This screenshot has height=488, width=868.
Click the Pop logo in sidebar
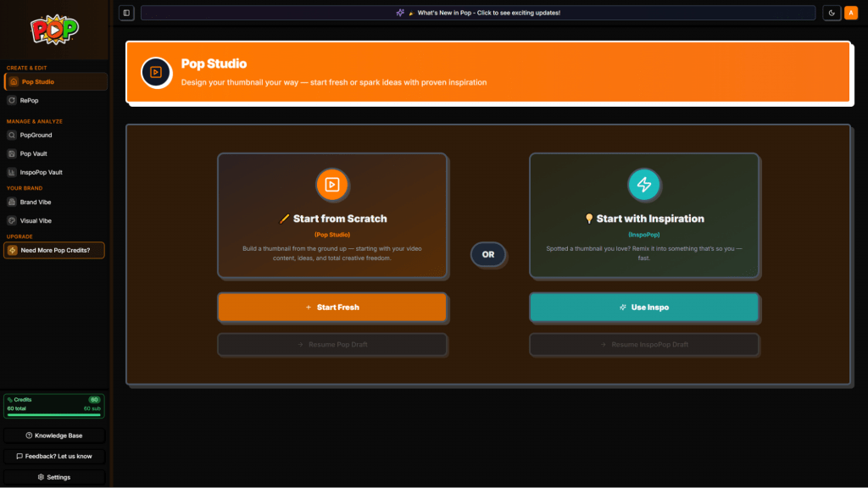54,30
